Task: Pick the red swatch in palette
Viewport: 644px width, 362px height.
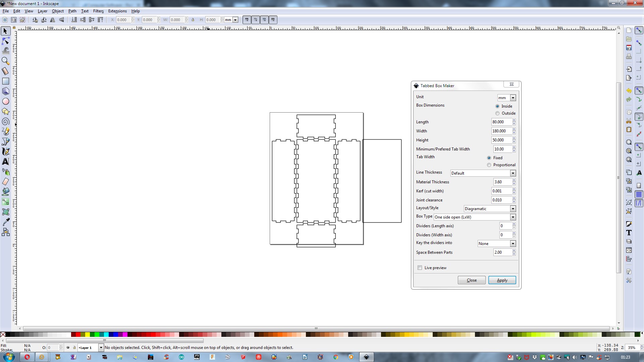Action: (x=78, y=335)
